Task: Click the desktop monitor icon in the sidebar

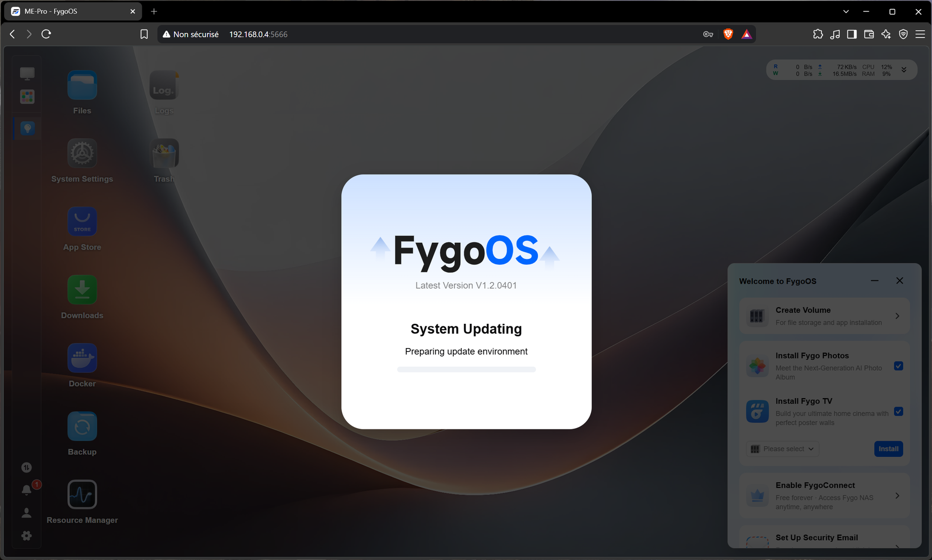Action: click(x=27, y=74)
